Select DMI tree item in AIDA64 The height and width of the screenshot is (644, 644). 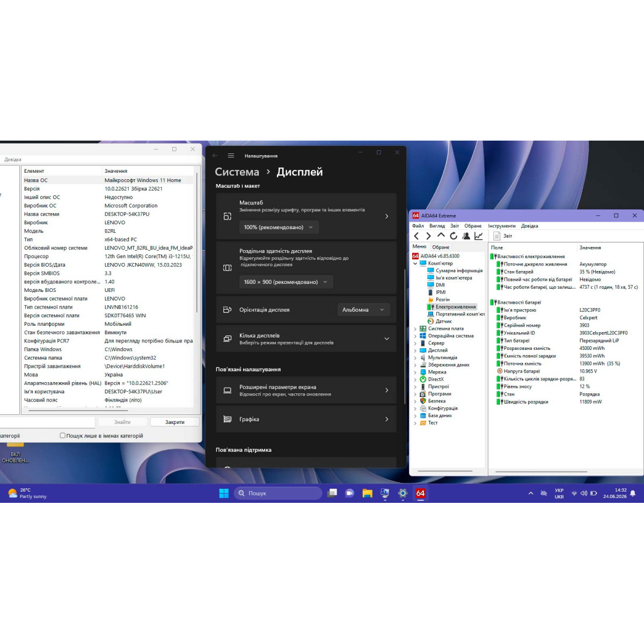coord(436,285)
